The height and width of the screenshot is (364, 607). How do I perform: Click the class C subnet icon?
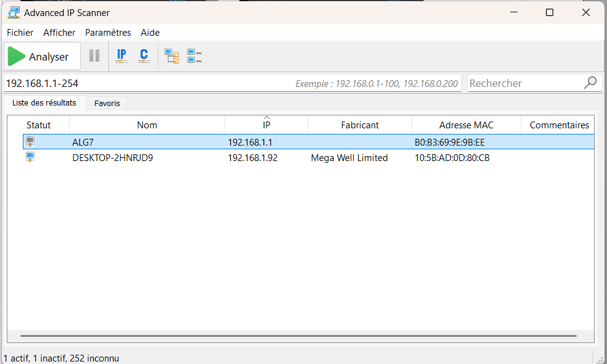click(144, 56)
